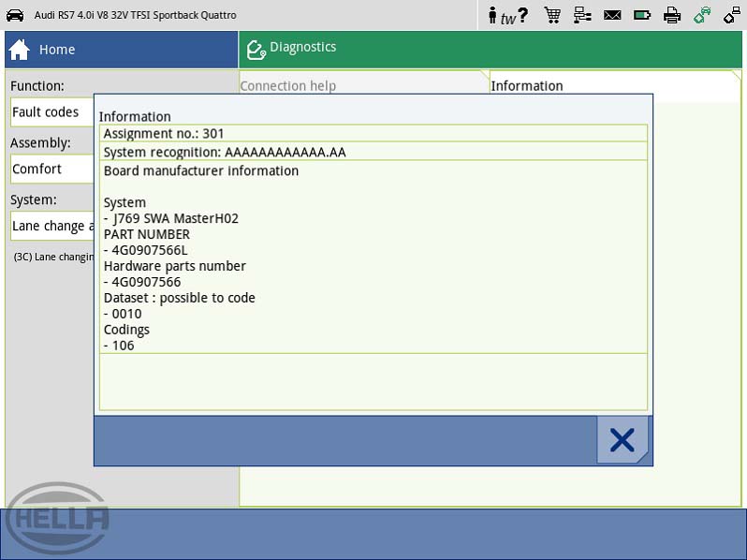Switch to the Diagnostics tab
Image resolution: width=747 pixels, height=560 pixels.
click(x=491, y=49)
